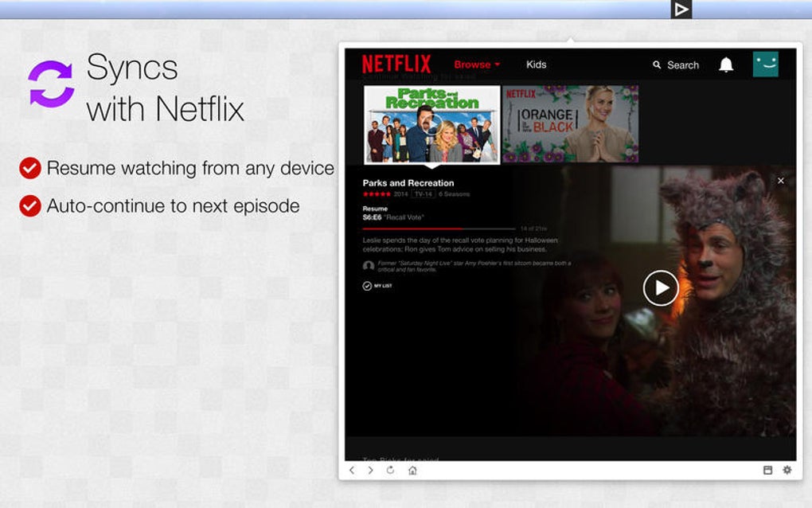Open notifications bell
The height and width of the screenshot is (508, 812).
coord(726,64)
